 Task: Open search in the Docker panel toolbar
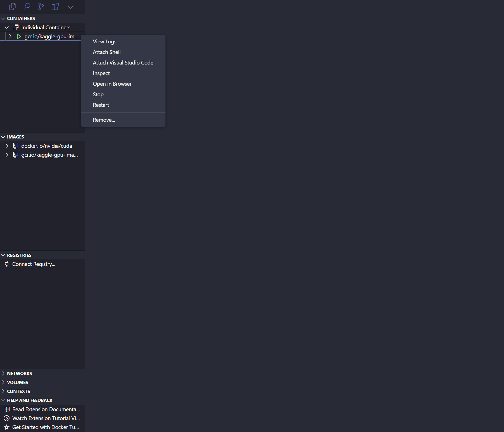click(27, 7)
